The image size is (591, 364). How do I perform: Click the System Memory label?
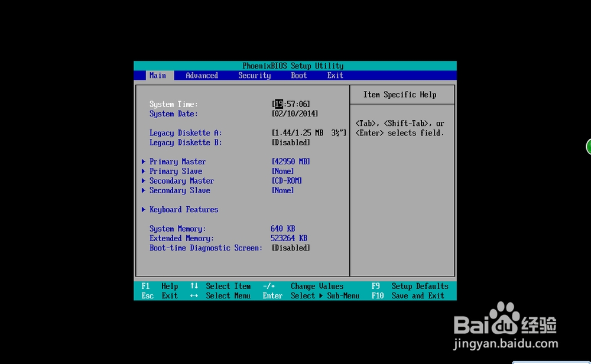click(x=177, y=229)
